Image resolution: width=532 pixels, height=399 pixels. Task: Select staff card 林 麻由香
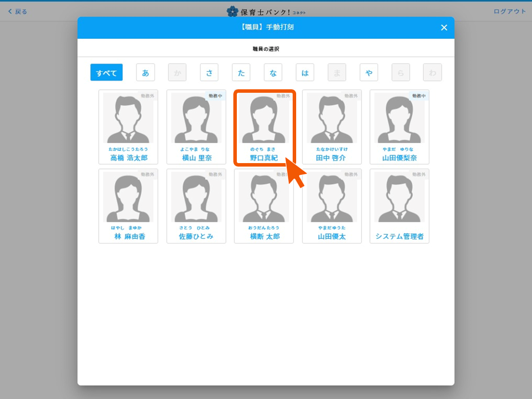pyautogui.click(x=128, y=205)
